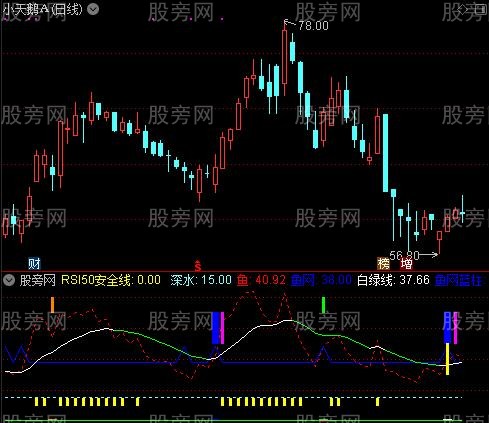Click the orange signal bar in indicator panel

pyautogui.click(x=52, y=305)
